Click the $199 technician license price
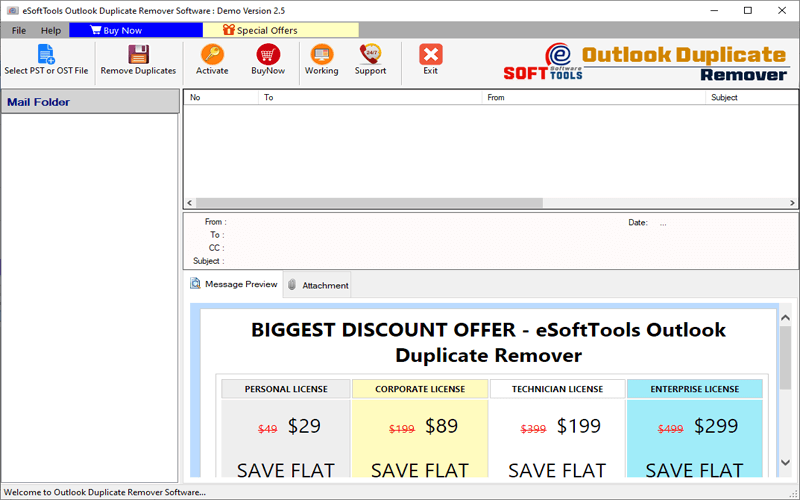 click(579, 426)
